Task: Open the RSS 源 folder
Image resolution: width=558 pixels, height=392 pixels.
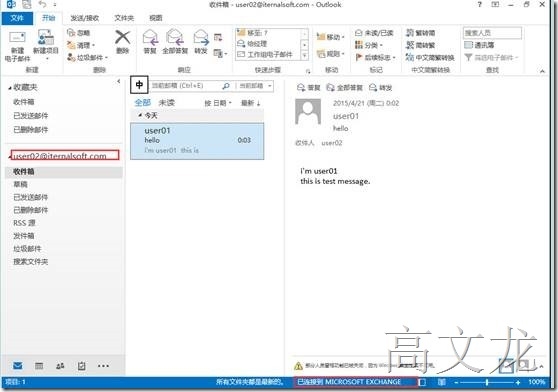Action: [24, 223]
